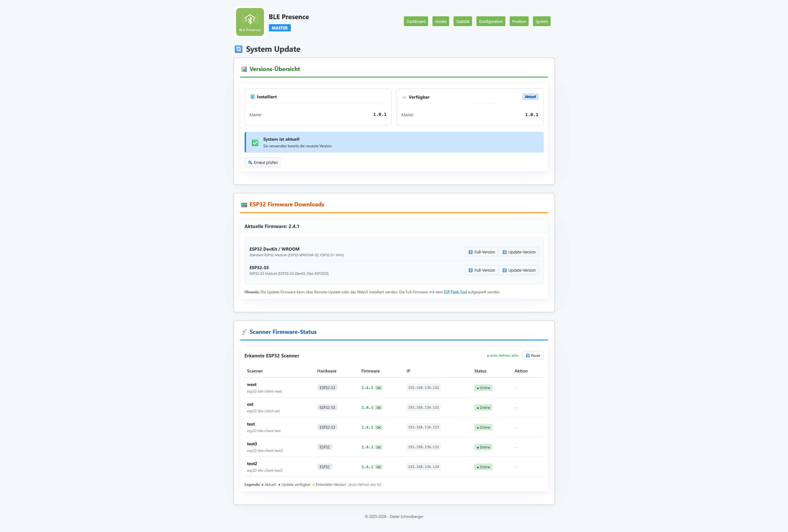
Task: Click the BLE Presence logo icon
Action: tap(250, 22)
